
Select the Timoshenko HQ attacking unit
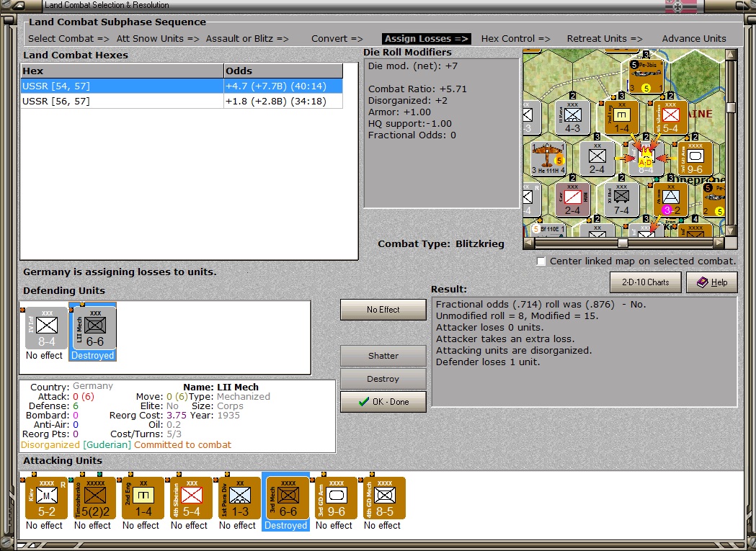point(95,498)
